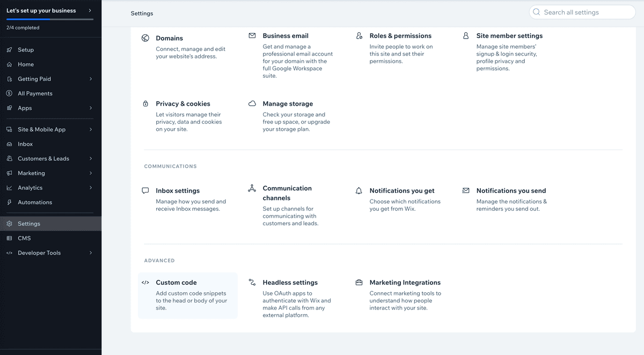
Task: Click the Site member settings person icon
Action: (x=466, y=36)
